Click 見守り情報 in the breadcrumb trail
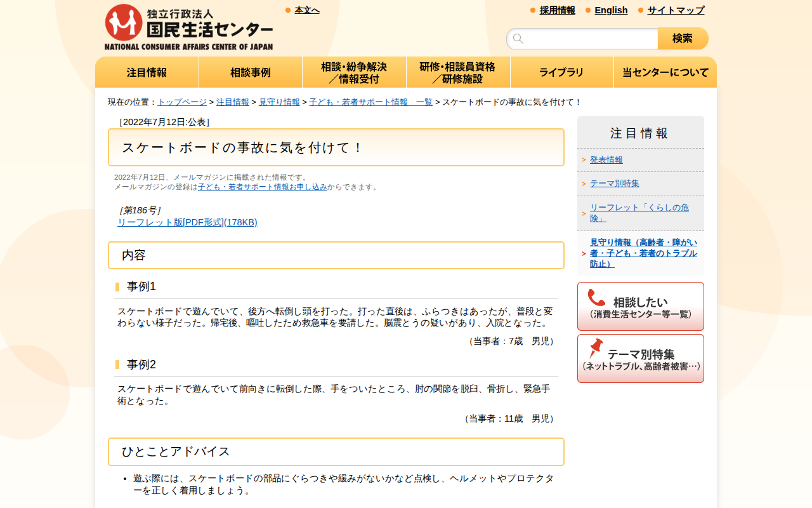Image resolution: width=812 pixels, height=508 pixels. [x=279, y=102]
